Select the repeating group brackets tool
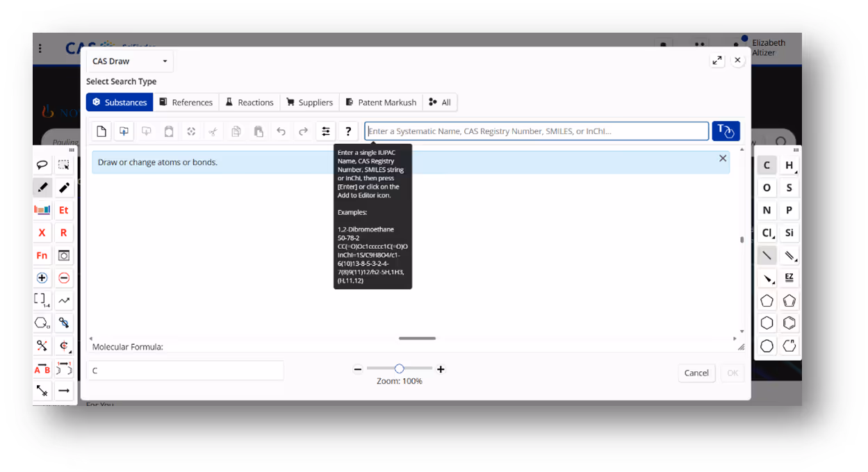Image resolution: width=868 pixels, height=472 pixels. pyautogui.click(x=42, y=300)
